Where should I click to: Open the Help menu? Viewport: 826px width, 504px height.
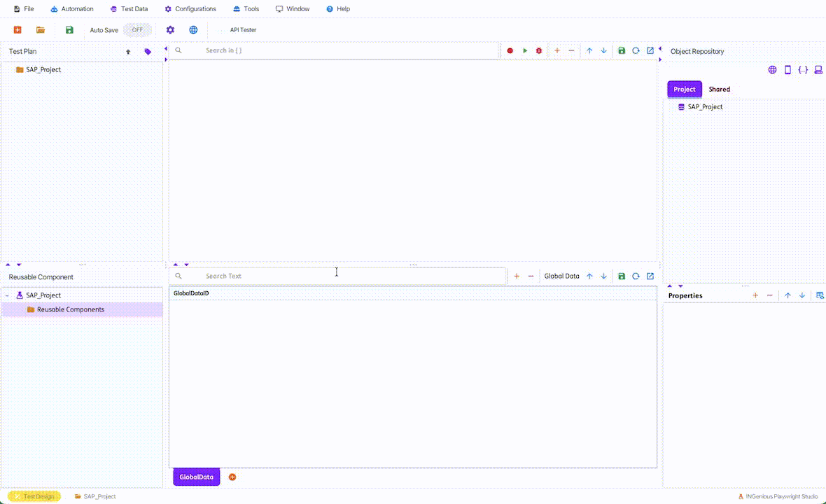click(337, 9)
